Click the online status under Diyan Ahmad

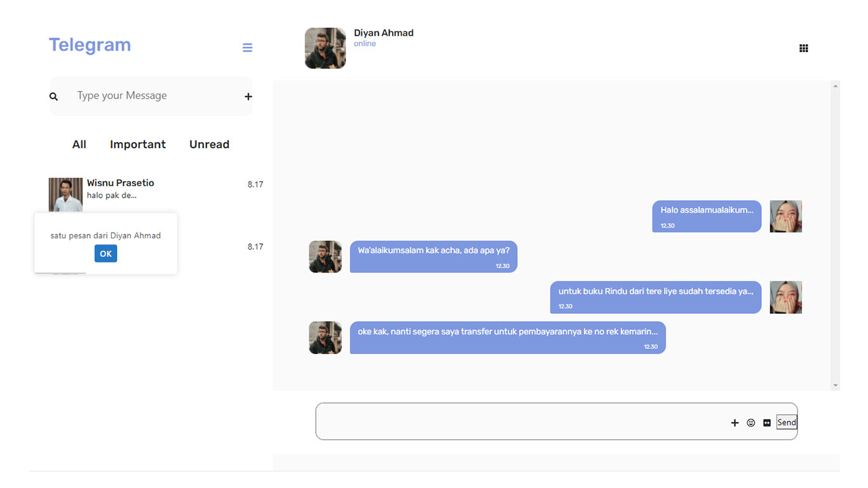tap(365, 43)
